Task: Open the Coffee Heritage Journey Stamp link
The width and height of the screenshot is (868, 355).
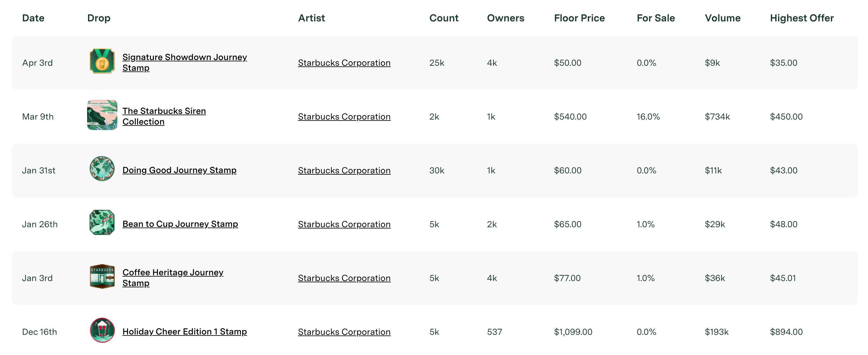Action: pyautogui.click(x=173, y=273)
